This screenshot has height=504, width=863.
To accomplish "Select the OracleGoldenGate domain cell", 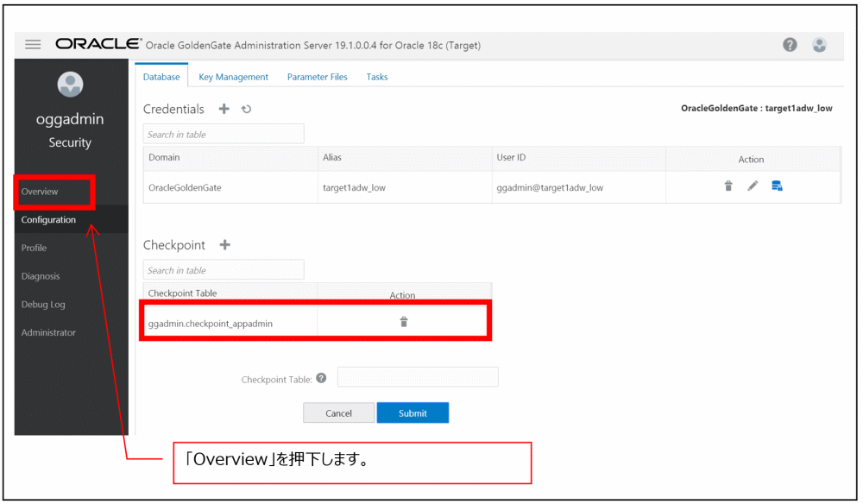I will pos(230,187).
